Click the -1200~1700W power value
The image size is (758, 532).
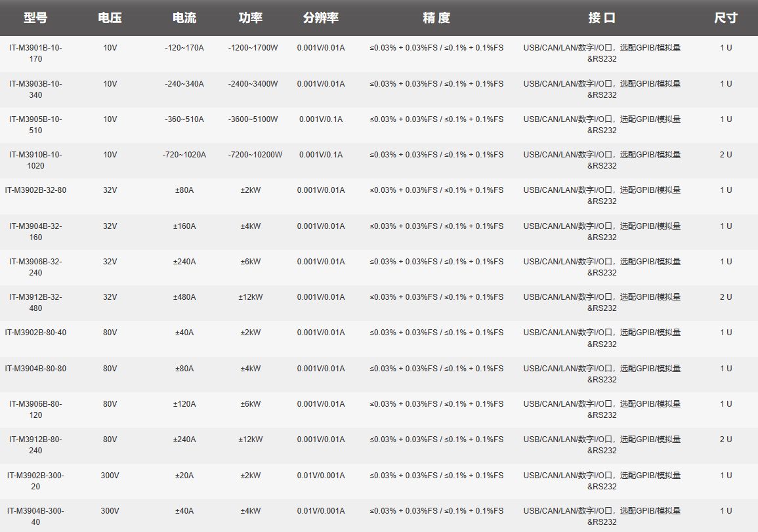click(253, 48)
